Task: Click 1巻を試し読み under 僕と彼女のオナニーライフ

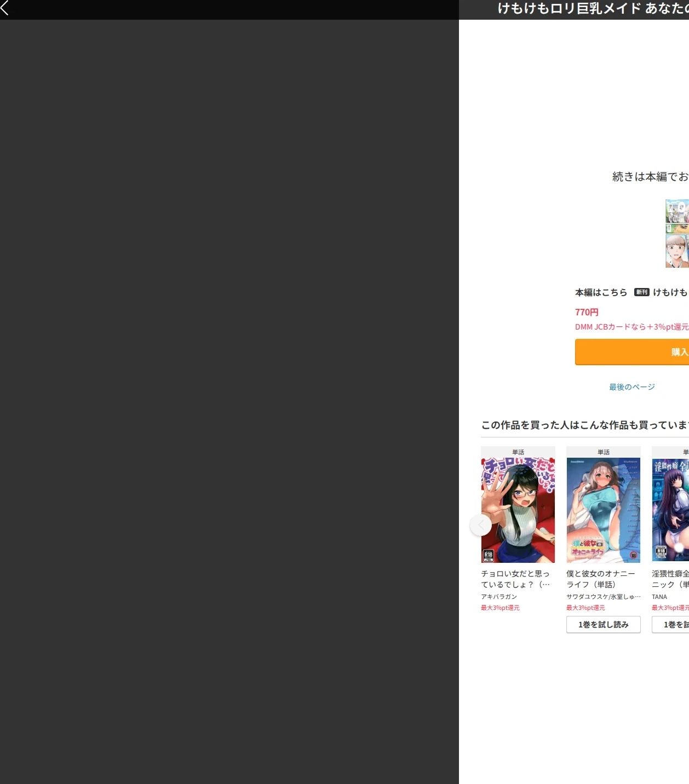Action: (604, 625)
